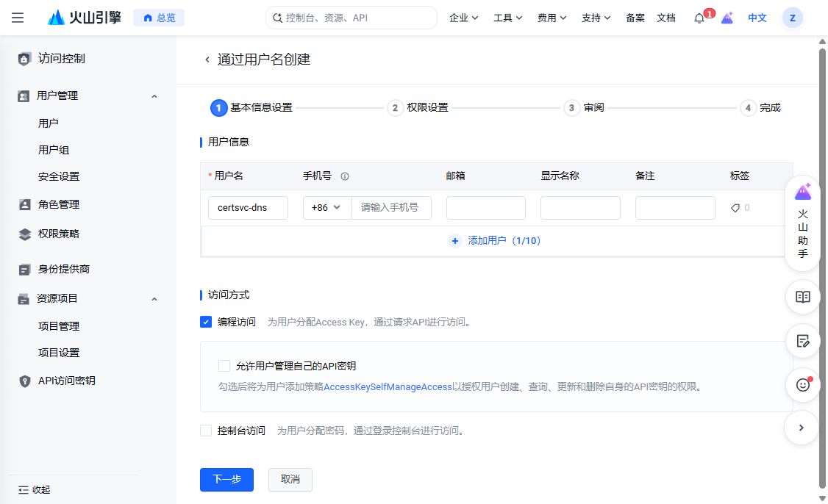This screenshot has height=504, width=828.
Task: Click the search magnifier icon
Action: [x=277, y=18]
